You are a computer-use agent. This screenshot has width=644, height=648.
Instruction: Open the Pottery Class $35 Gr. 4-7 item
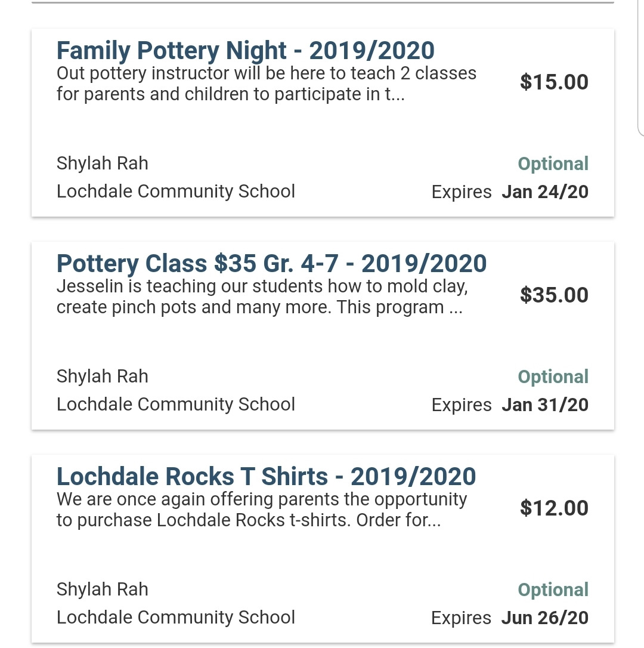(271, 264)
